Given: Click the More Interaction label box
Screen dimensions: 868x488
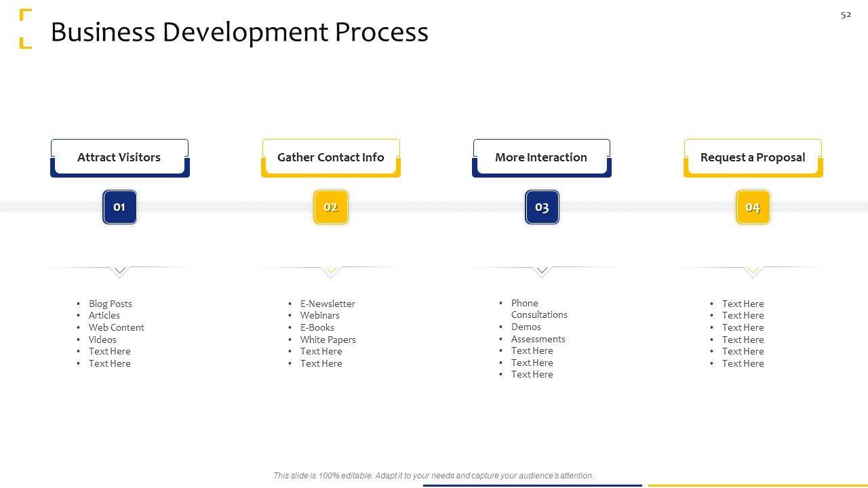Looking at the screenshot, I should tap(542, 158).
